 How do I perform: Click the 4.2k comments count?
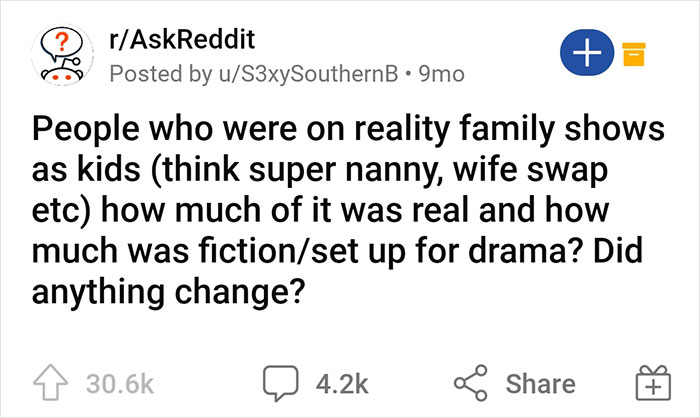pos(340,383)
